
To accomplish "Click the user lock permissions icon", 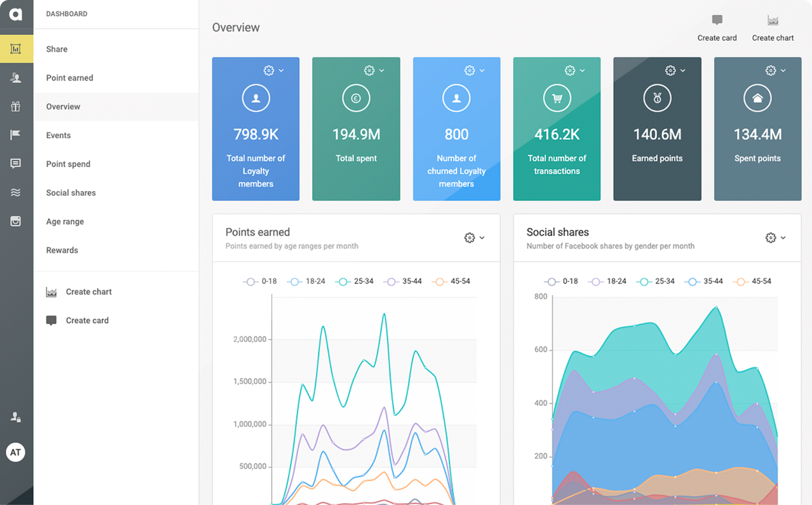I will pyautogui.click(x=15, y=417).
